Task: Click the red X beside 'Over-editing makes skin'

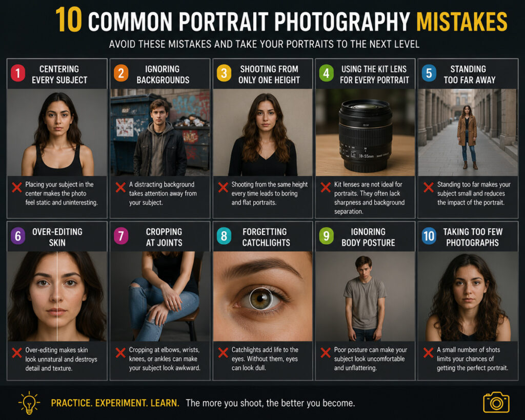Action: coord(17,353)
